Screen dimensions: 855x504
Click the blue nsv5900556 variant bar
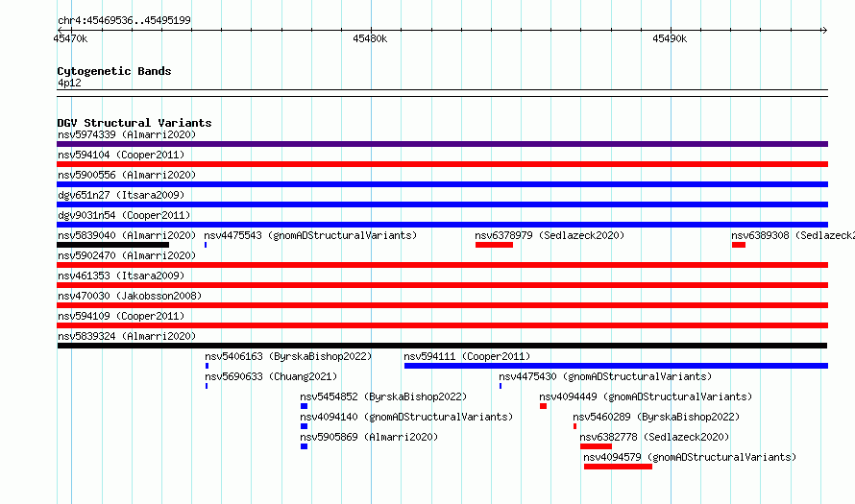[442, 184]
